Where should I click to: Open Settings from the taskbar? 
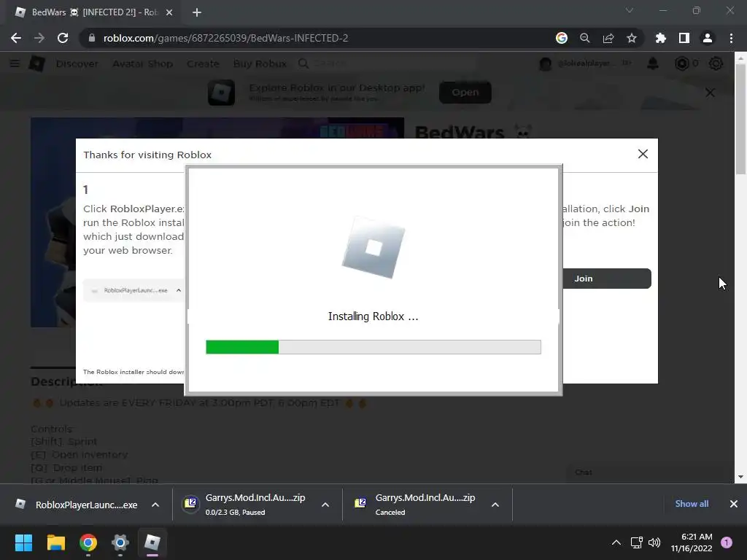pyautogui.click(x=120, y=542)
